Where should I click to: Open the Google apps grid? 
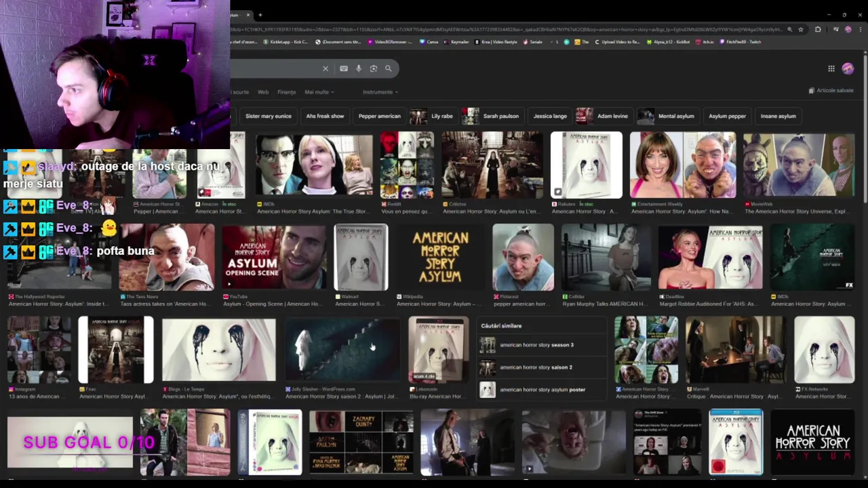[x=831, y=68]
